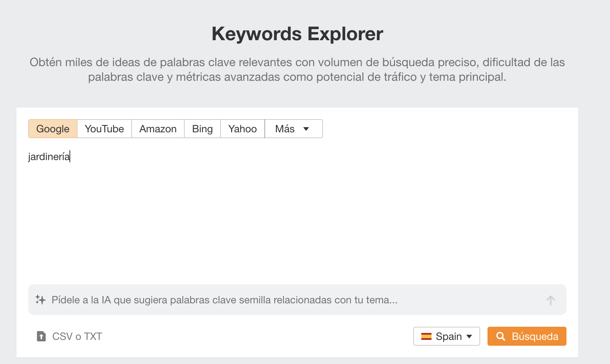This screenshot has width=610, height=364.
Task: Click the AI keyword suggestion prompt field
Action: tap(256, 300)
